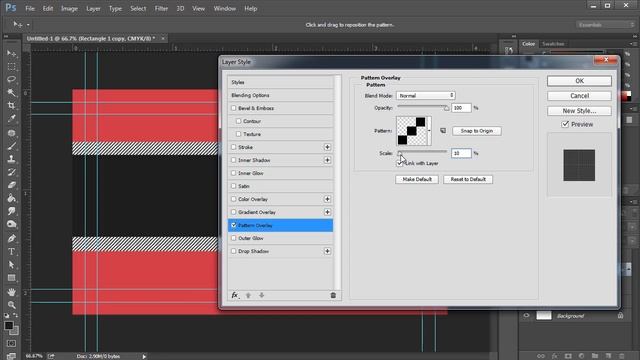Screen dimensions: 640x360
Task: Select the Path Selection tool
Action: click(x=11, y=265)
